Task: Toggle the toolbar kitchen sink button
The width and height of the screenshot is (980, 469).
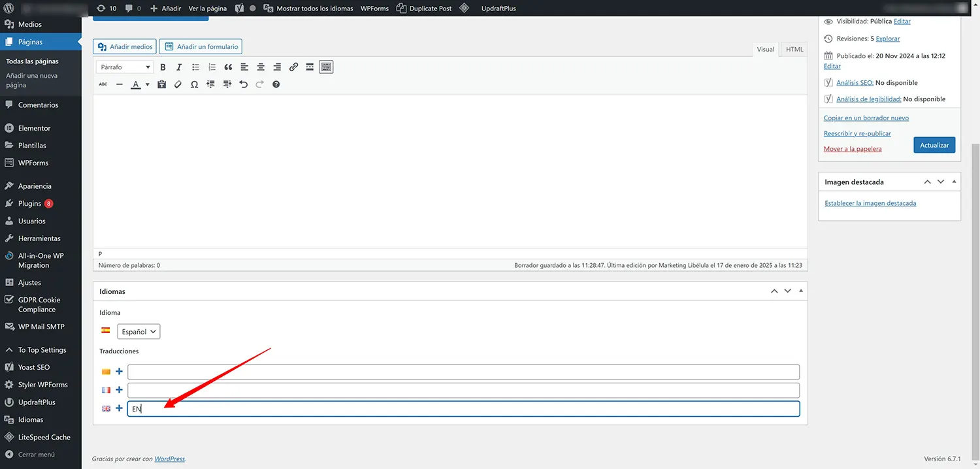Action: 326,67
